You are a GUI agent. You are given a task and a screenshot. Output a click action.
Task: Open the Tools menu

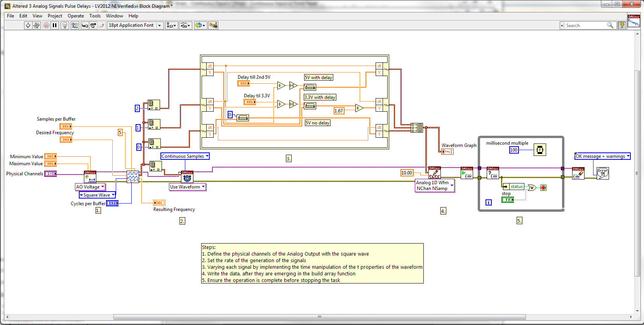(x=95, y=16)
